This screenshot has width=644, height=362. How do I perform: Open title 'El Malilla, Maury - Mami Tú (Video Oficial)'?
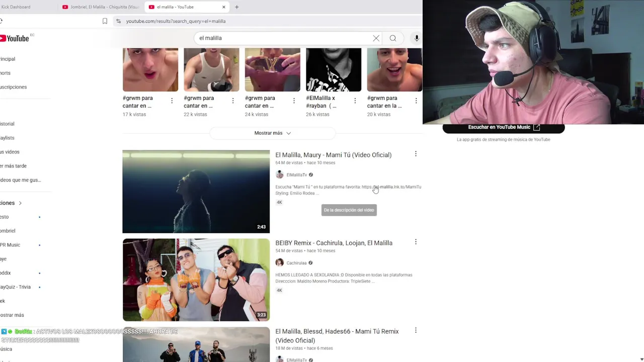click(x=333, y=155)
